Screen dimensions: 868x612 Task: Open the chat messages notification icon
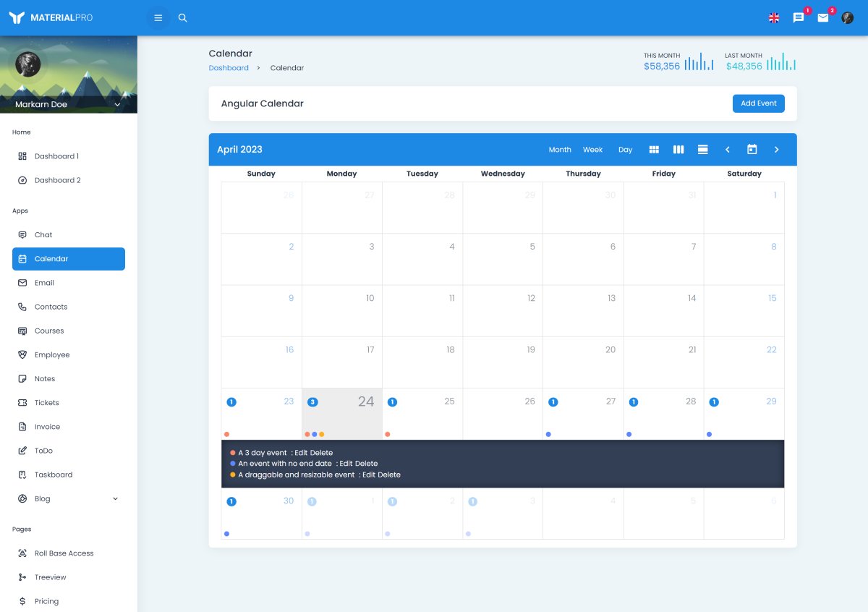(799, 18)
